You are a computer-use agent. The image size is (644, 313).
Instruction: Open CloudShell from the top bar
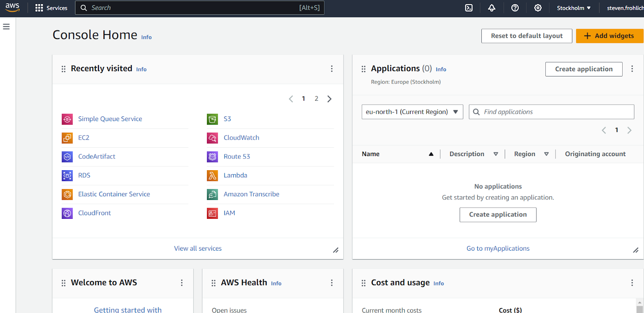(469, 8)
